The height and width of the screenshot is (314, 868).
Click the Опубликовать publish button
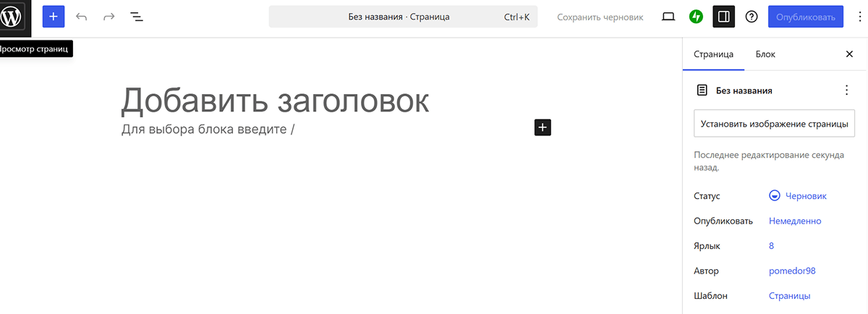[806, 17]
